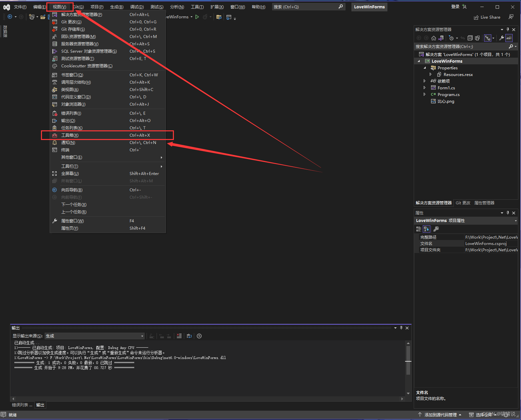Screen dimensions: 521x420
Task: Pin icon on Properties panel
Action: (508, 213)
